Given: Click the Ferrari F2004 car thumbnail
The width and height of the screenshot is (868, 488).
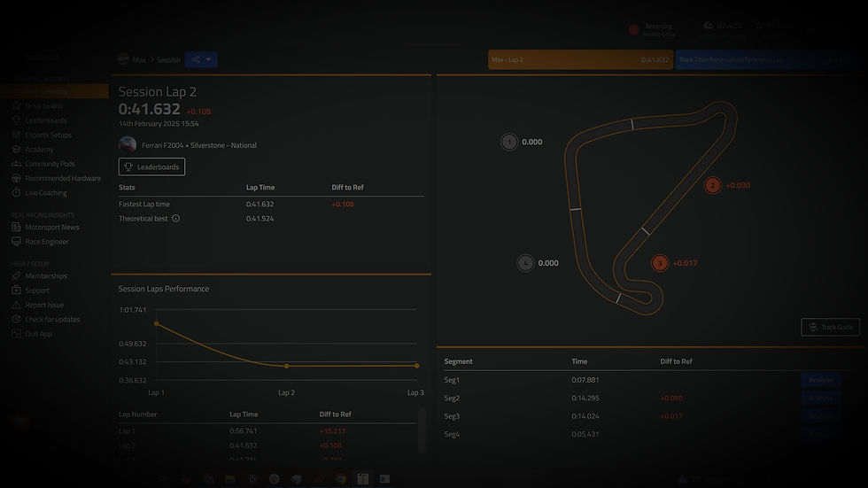Looking at the screenshot, I should click(x=128, y=145).
